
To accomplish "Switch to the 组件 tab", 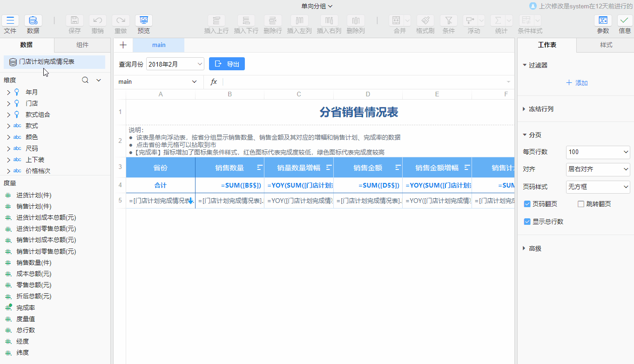I will point(82,45).
